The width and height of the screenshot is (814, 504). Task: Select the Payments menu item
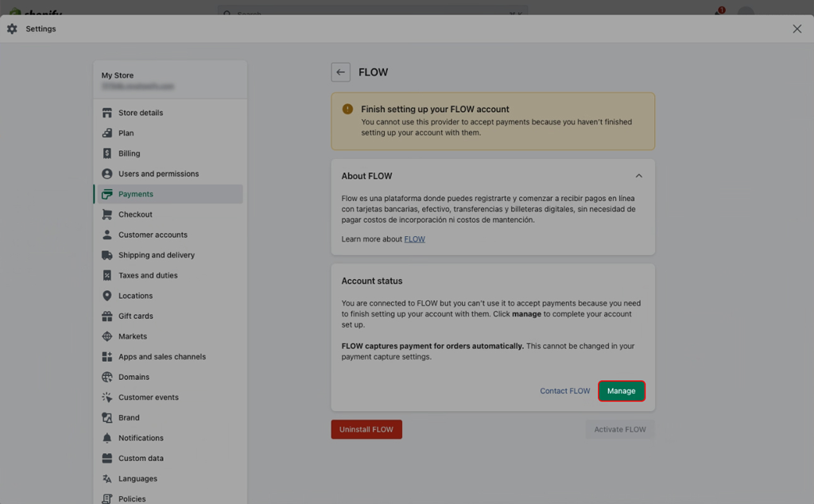pyautogui.click(x=170, y=194)
